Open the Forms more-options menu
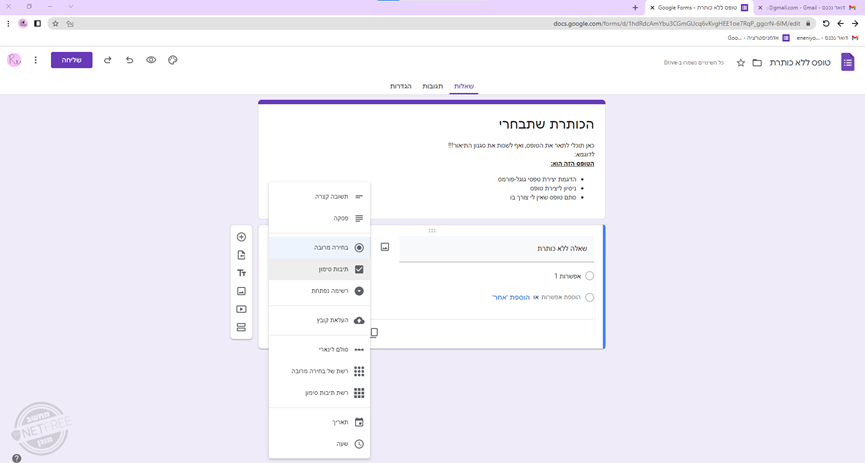 click(35, 60)
